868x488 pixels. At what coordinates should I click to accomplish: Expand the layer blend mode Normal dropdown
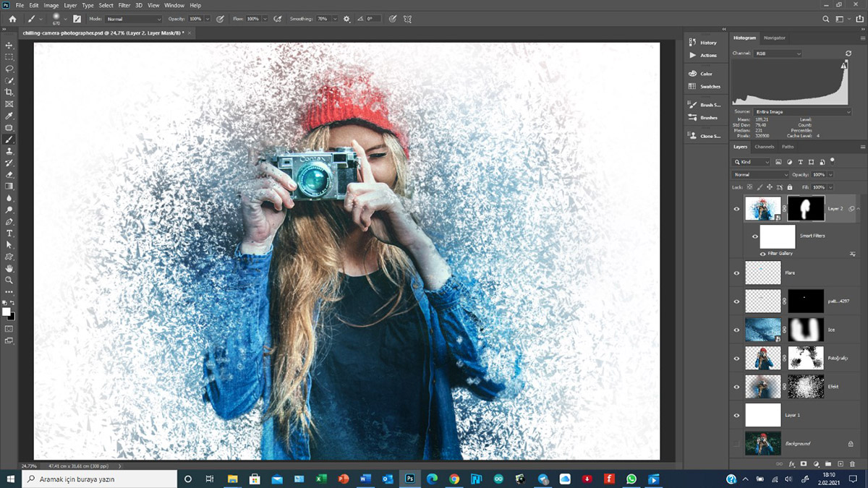[761, 175]
